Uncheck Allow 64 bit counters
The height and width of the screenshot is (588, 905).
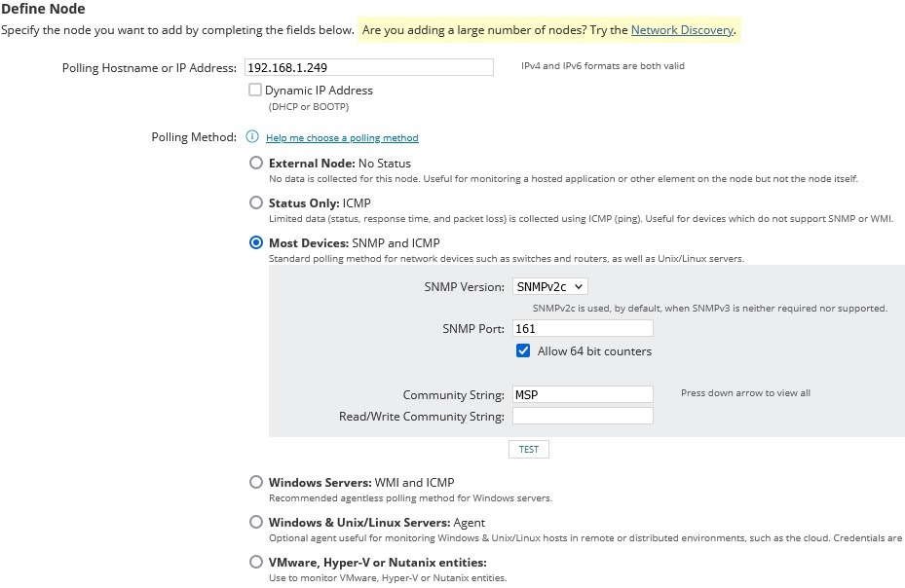click(523, 351)
